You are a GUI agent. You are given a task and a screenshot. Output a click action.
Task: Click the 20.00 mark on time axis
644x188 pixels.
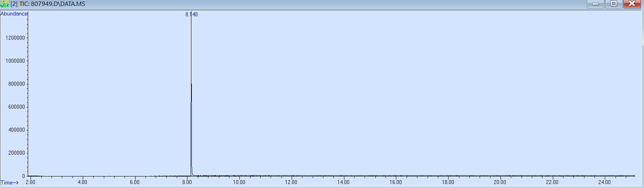pyautogui.click(x=500, y=182)
